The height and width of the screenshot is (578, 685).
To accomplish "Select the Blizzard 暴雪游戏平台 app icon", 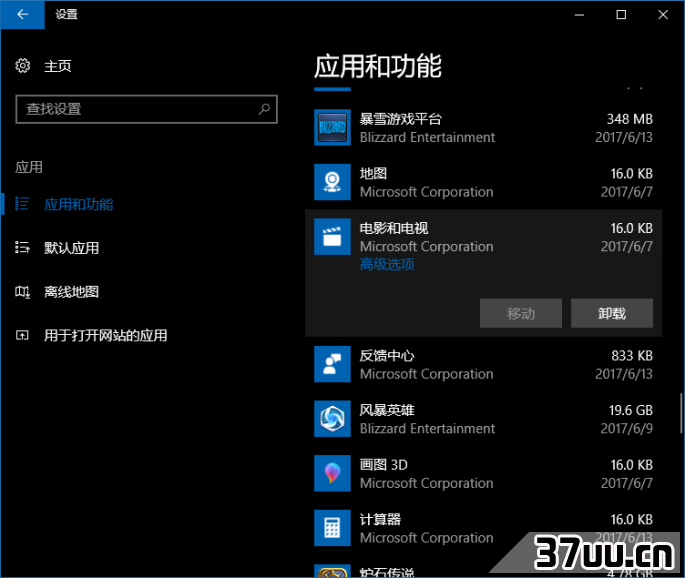I will (332, 127).
